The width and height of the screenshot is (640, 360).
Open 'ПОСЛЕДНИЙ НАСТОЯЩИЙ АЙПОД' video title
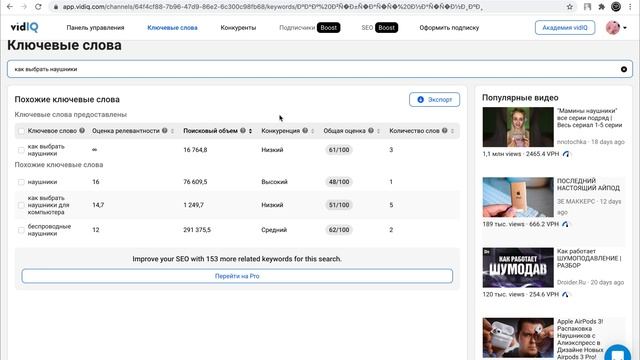coord(588,184)
